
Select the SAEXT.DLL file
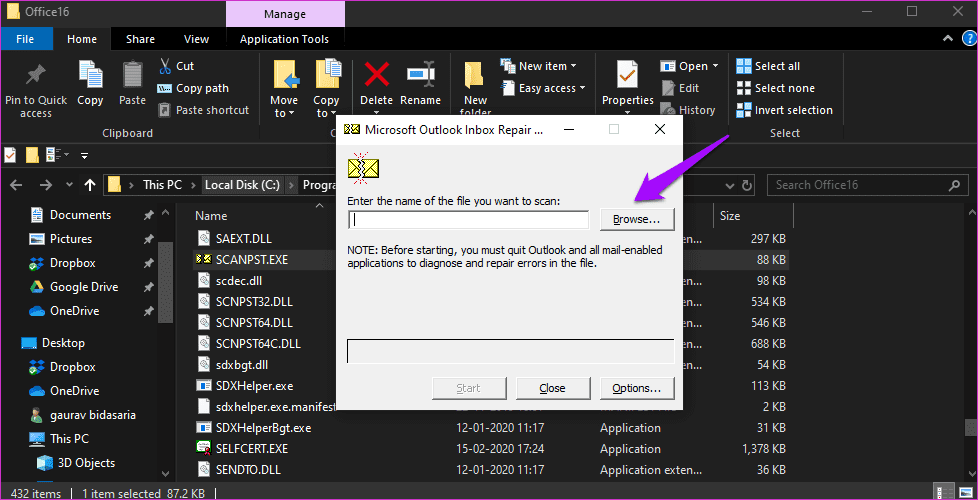click(x=243, y=238)
